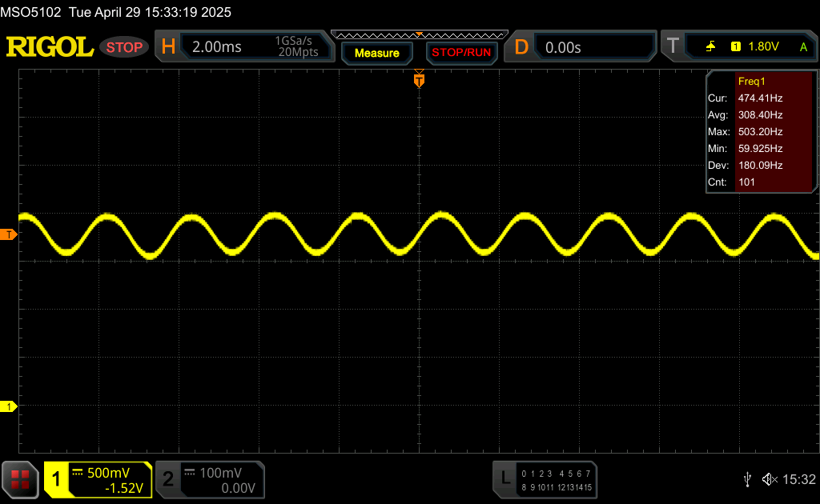Viewport: 820px width, 504px height.
Task: Enable channel 2 with the 100mV label
Action: coord(210,479)
